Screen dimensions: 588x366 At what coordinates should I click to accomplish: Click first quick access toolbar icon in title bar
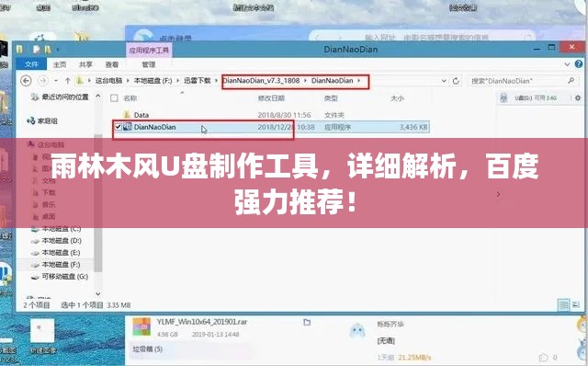click(x=19, y=49)
